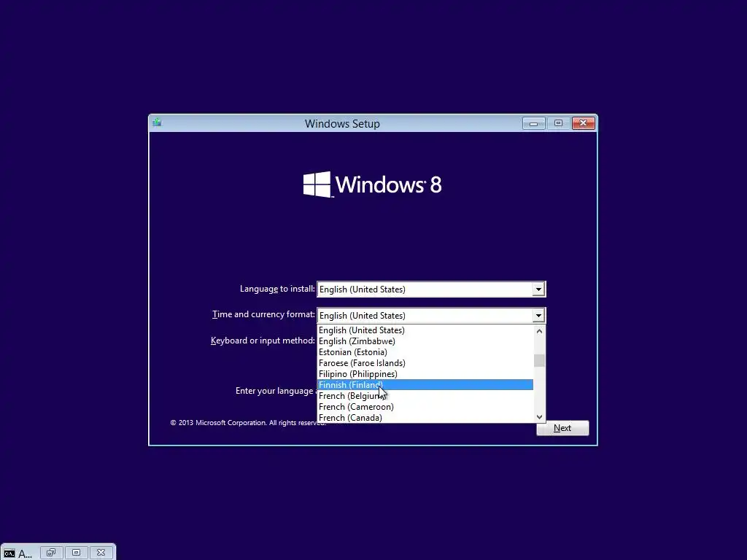Open the Language to install dropdown
The image size is (747, 560).
[431, 289]
